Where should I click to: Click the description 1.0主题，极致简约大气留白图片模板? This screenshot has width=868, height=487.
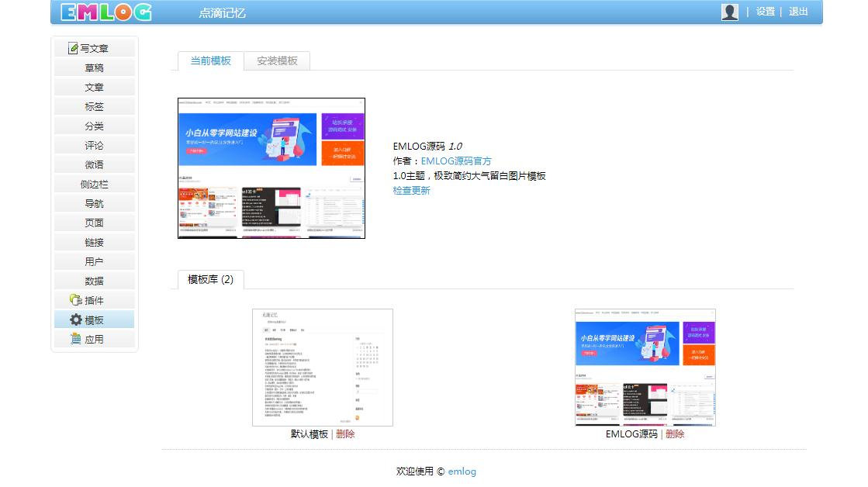[x=469, y=176]
